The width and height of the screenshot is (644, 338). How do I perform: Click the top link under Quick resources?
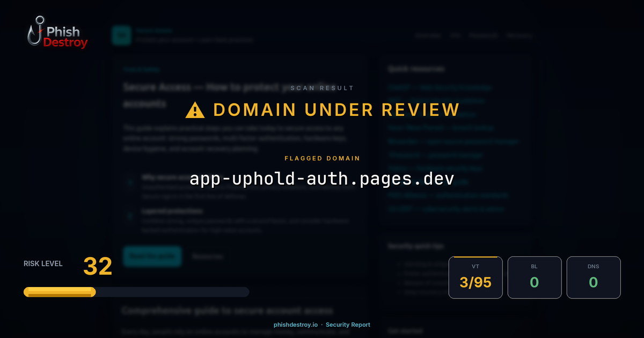(x=440, y=87)
